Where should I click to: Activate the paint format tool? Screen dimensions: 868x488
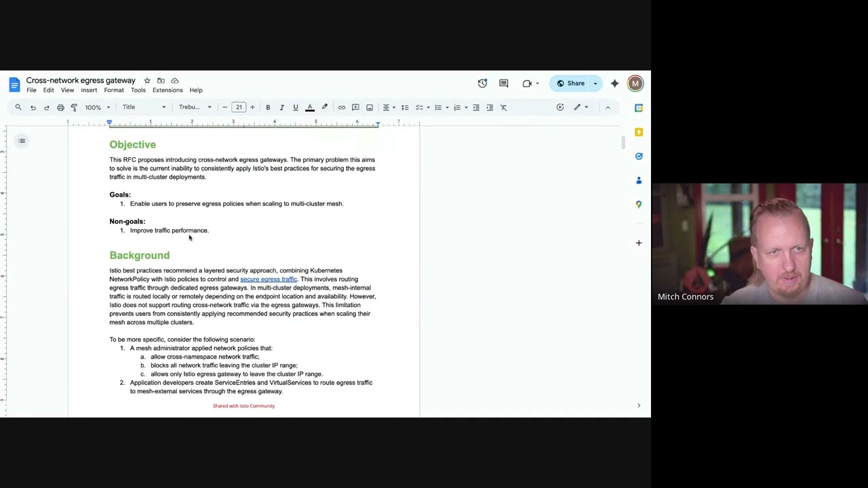[74, 107]
